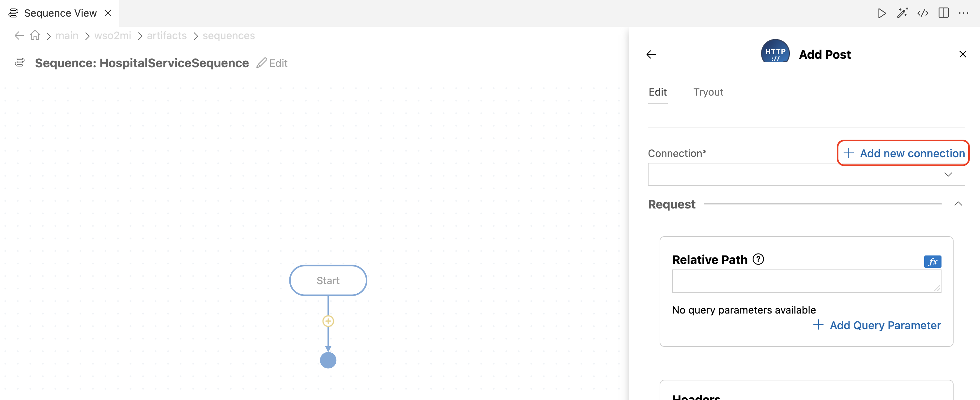Close the Add Post panel
980x400 pixels.
tap(962, 54)
